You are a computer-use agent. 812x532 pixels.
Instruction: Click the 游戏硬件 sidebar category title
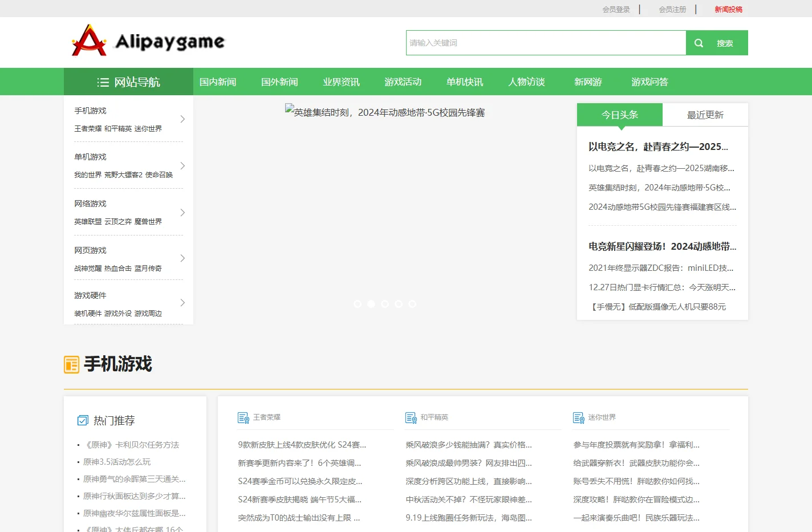(90, 295)
